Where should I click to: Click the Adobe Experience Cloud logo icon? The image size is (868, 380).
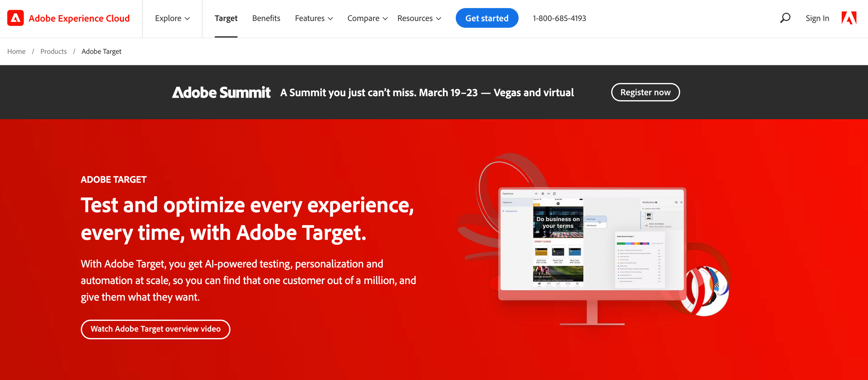click(x=16, y=18)
